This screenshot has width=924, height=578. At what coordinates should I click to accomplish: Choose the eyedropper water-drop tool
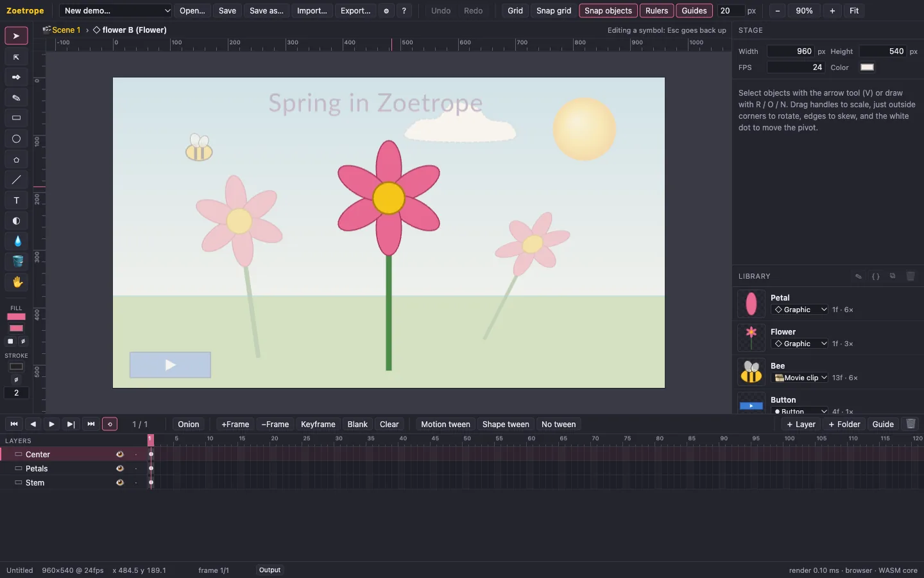pyautogui.click(x=16, y=241)
